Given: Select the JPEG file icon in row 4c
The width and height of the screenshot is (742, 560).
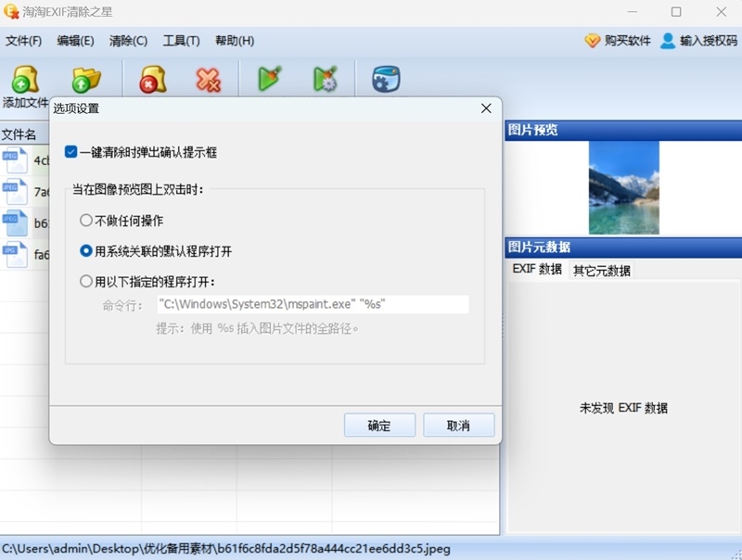Looking at the screenshot, I should [x=15, y=160].
